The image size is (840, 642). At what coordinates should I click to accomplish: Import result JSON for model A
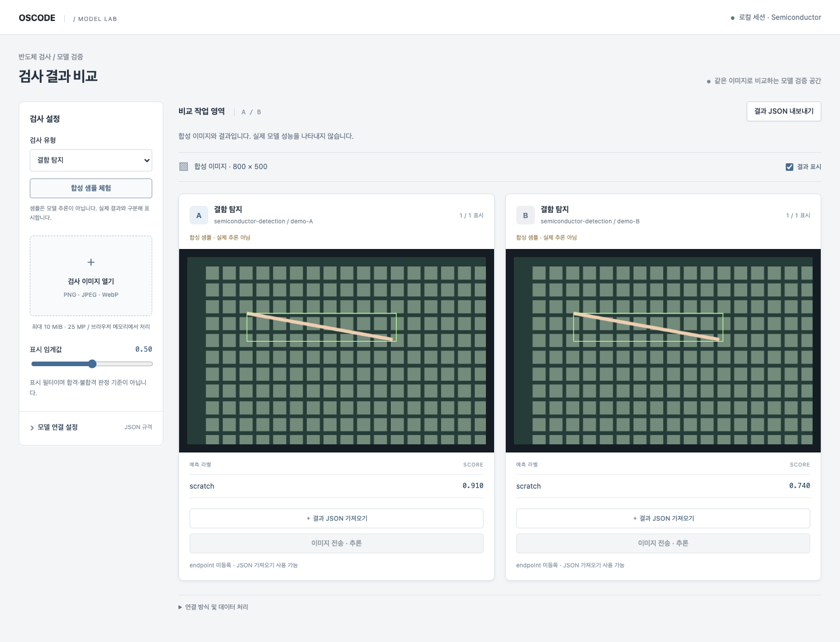tap(337, 518)
